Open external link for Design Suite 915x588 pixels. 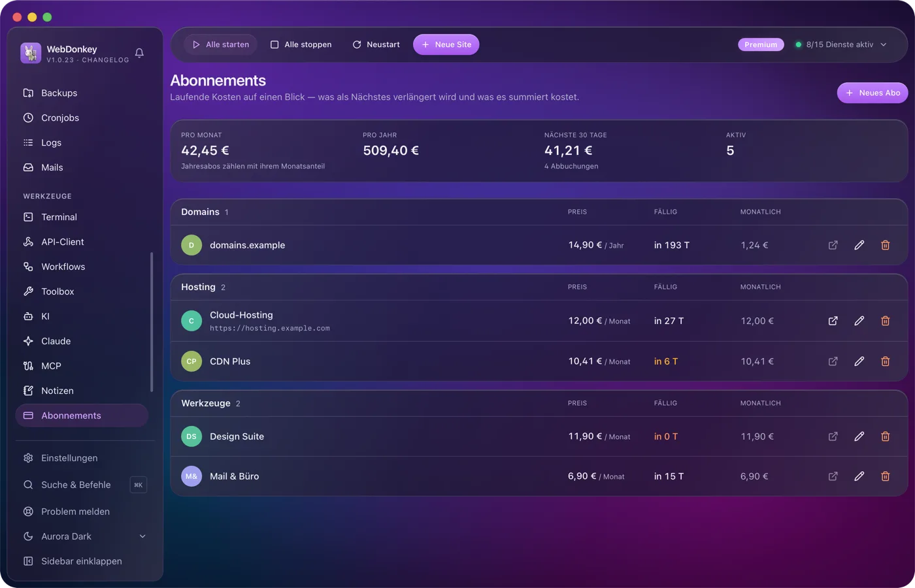click(x=833, y=436)
